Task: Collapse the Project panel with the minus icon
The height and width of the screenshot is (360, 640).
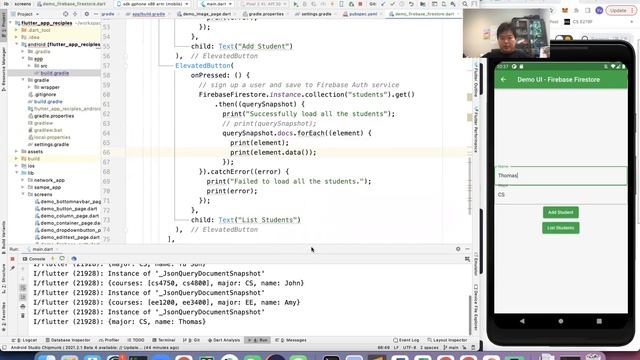Action: tap(96, 14)
